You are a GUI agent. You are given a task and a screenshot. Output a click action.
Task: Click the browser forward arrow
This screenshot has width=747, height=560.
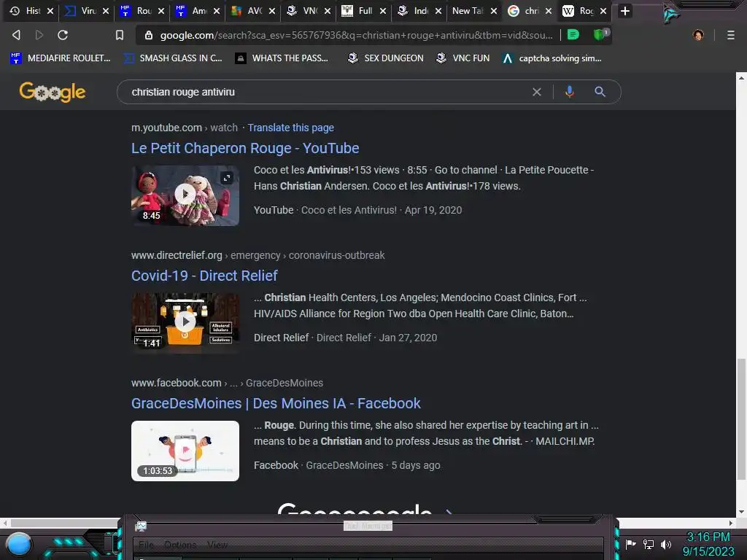pyautogui.click(x=39, y=35)
